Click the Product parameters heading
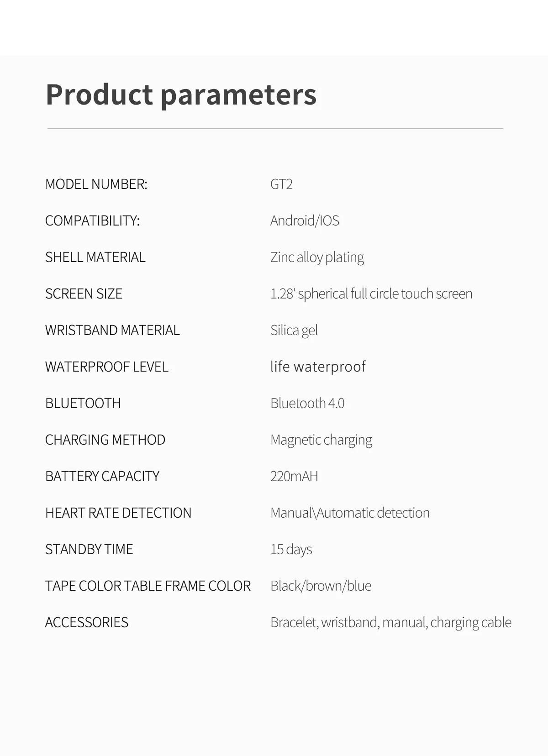548x756 pixels. click(x=181, y=95)
